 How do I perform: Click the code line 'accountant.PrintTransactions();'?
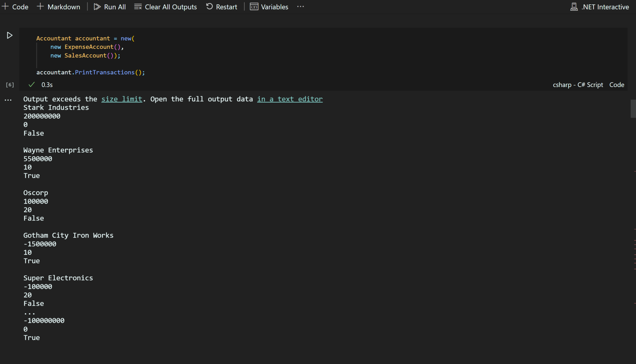(x=91, y=72)
